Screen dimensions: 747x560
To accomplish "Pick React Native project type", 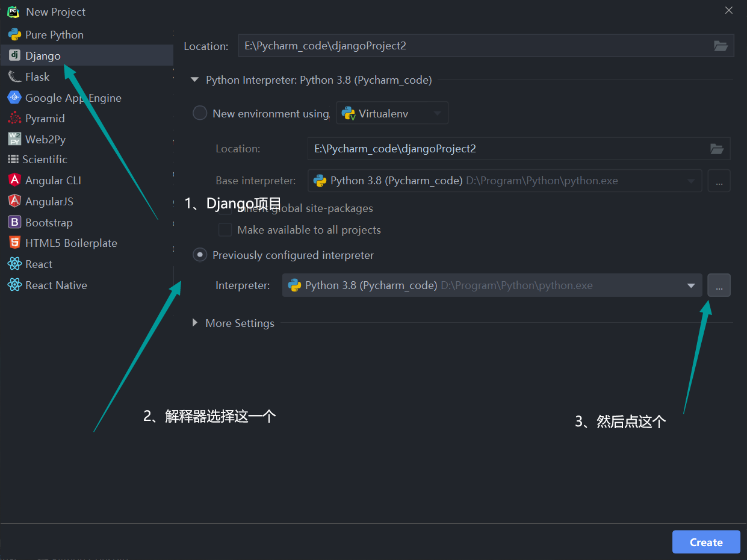I will (x=87, y=285).
